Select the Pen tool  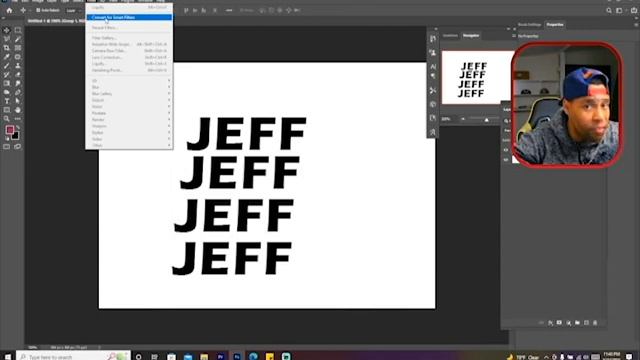coord(18,92)
